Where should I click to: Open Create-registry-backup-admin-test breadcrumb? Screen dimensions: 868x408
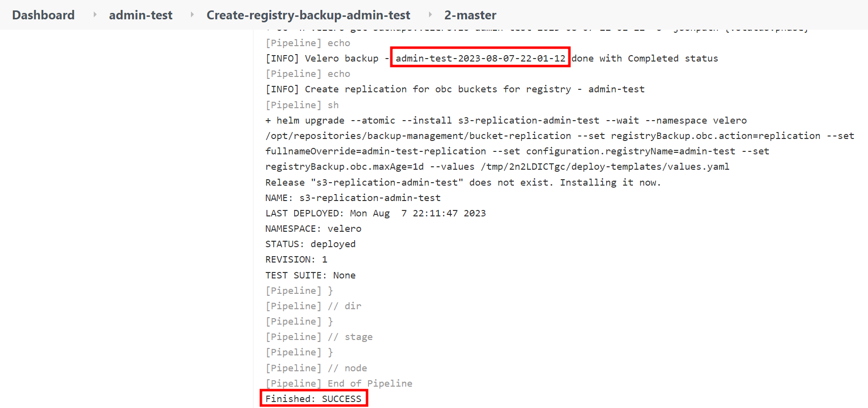pos(308,15)
